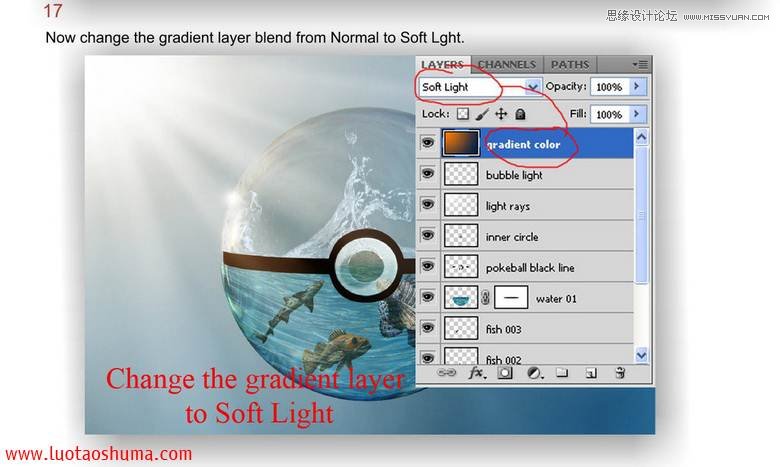
Task: Select the fish 003 layer thumbnail
Action: 461,328
